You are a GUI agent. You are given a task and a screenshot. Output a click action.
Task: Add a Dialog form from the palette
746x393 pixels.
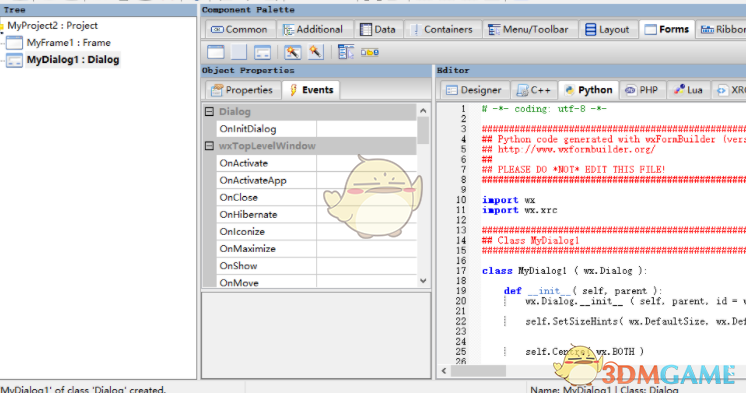pos(262,52)
